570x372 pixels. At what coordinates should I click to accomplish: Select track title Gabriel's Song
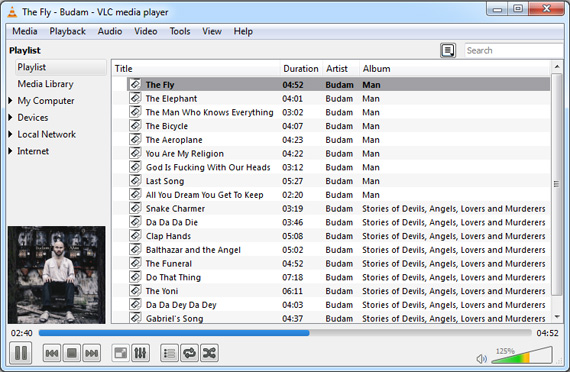pos(174,319)
